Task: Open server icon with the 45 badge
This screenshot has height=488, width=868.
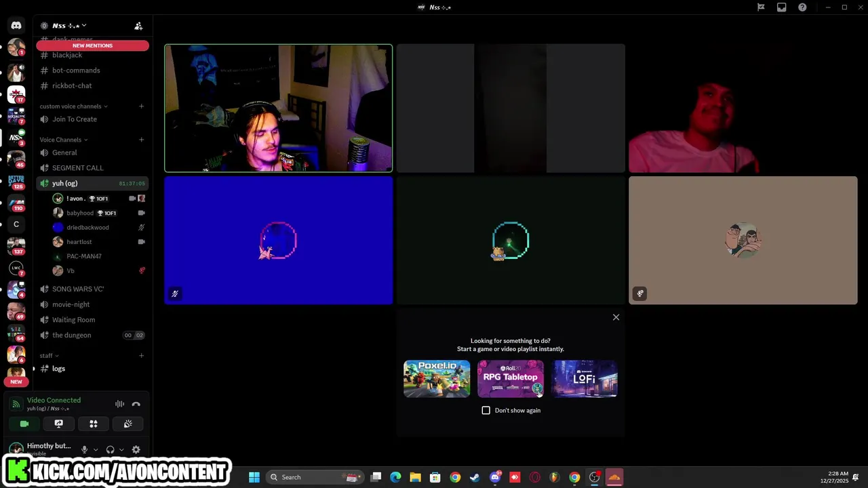Action: (x=16, y=159)
